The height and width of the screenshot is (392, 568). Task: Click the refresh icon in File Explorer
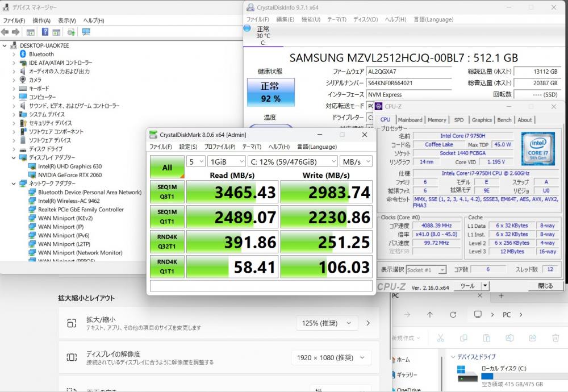(x=453, y=315)
